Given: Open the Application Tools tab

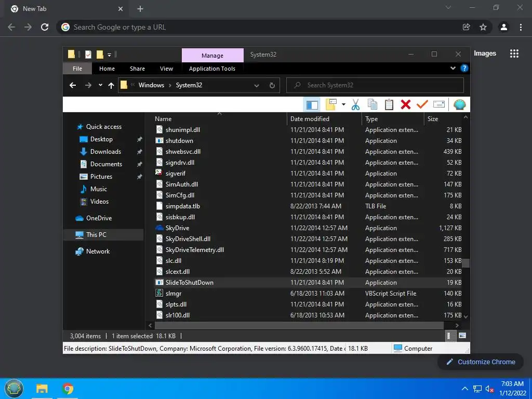Looking at the screenshot, I should [x=212, y=69].
